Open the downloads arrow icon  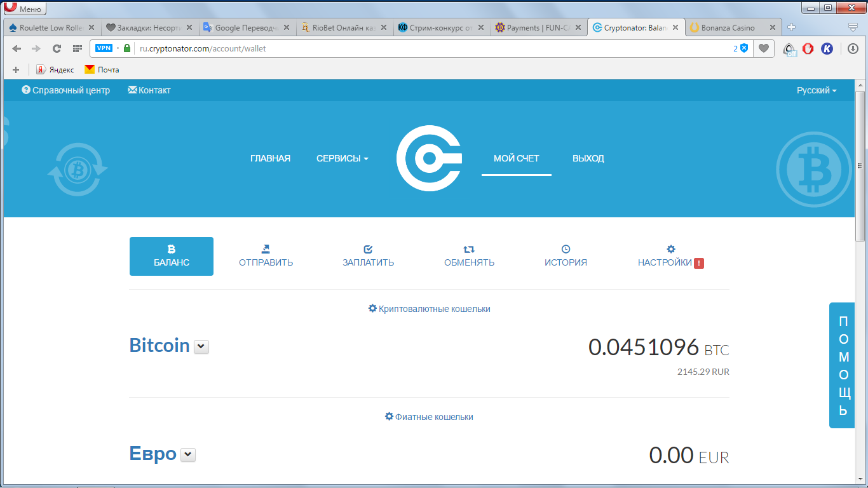click(x=853, y=48)
